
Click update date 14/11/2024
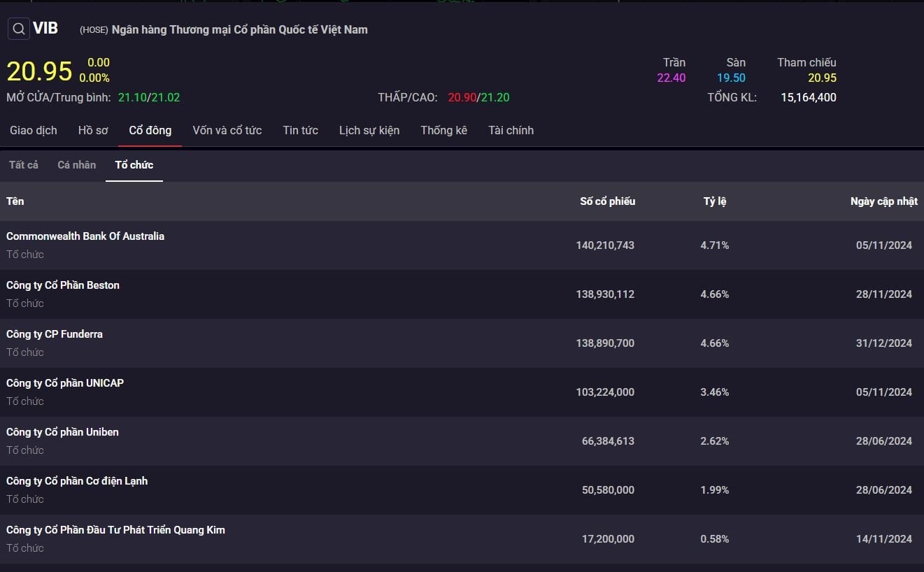coord(884,539)
